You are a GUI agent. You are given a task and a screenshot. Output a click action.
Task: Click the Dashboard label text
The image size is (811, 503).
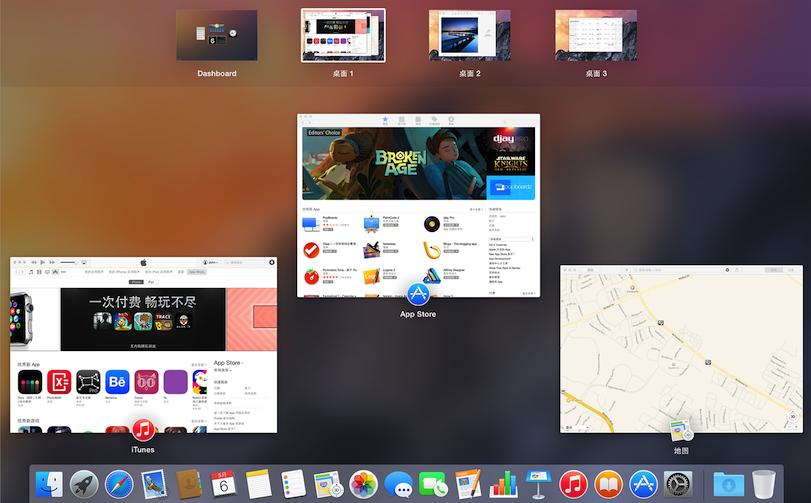click(x=217, y=73)
